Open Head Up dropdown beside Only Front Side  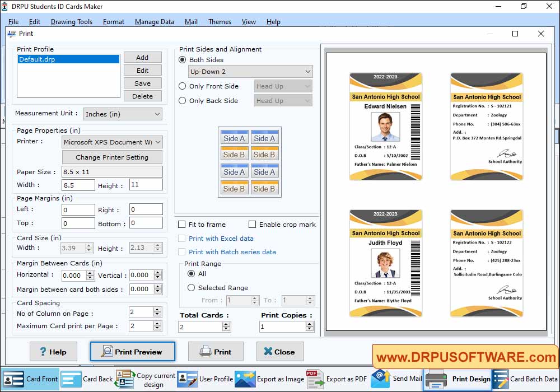click(x=283, y=86)
